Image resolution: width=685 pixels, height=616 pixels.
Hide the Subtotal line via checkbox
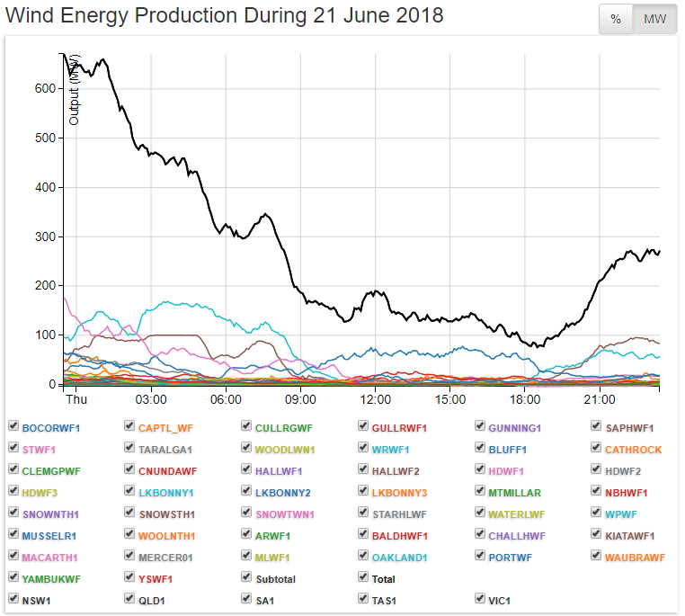point(246,578)
